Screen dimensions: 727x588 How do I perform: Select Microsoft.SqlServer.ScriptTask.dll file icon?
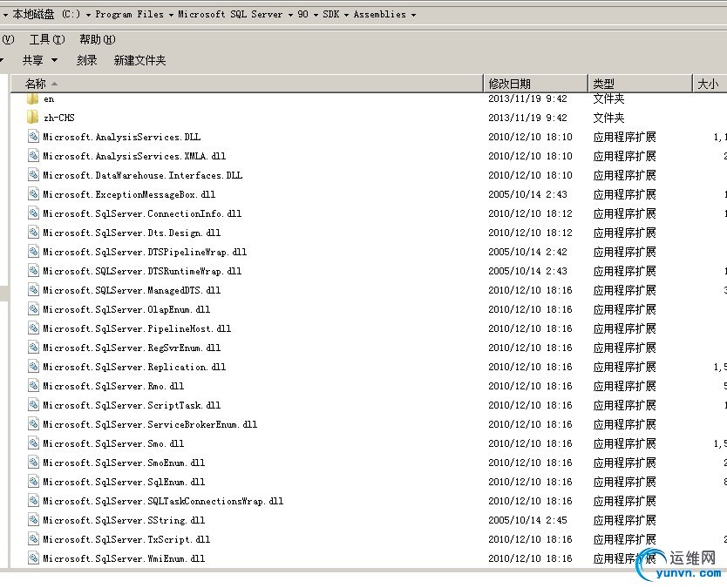33,405
